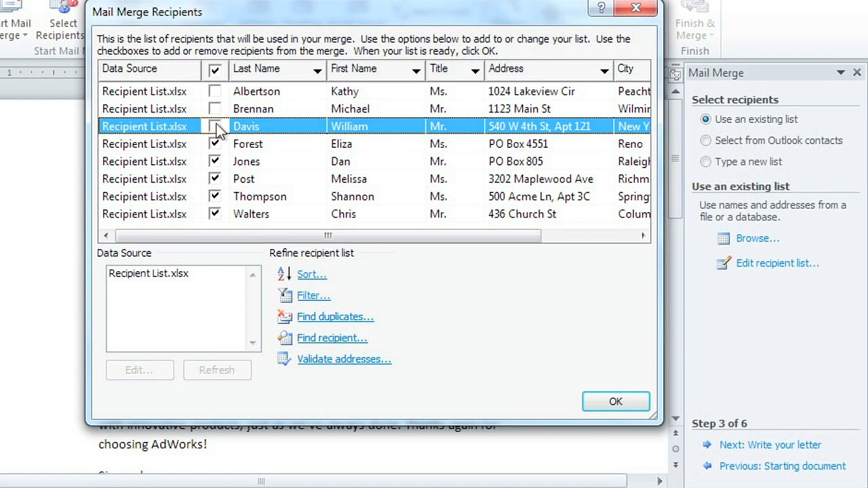Select Use an existing list radio button
868x488 pixels.
click(706, 119)
